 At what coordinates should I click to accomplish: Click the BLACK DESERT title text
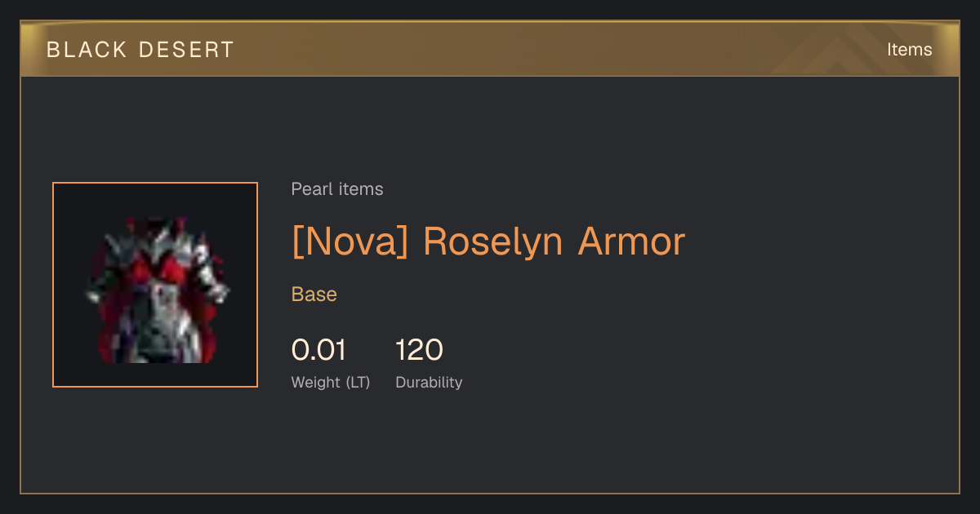tap(140, 50)
